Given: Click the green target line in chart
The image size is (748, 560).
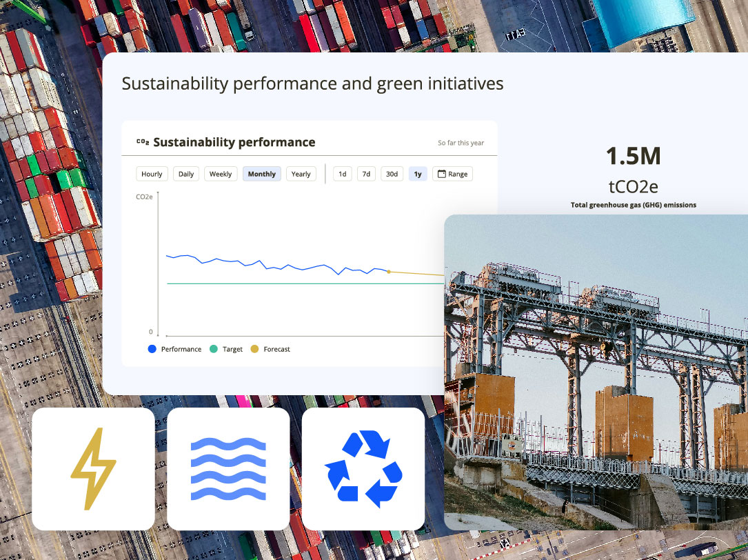Looking at the screenshot, I should pyautogui.click(x=305, y=283).
